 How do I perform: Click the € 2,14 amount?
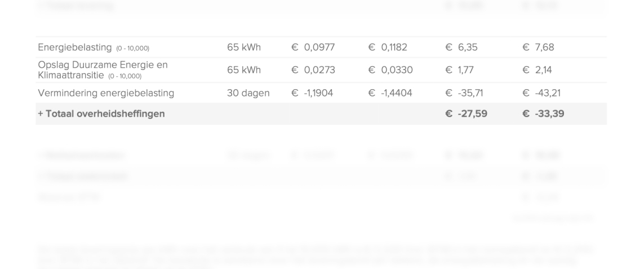[x=537, y=70]
